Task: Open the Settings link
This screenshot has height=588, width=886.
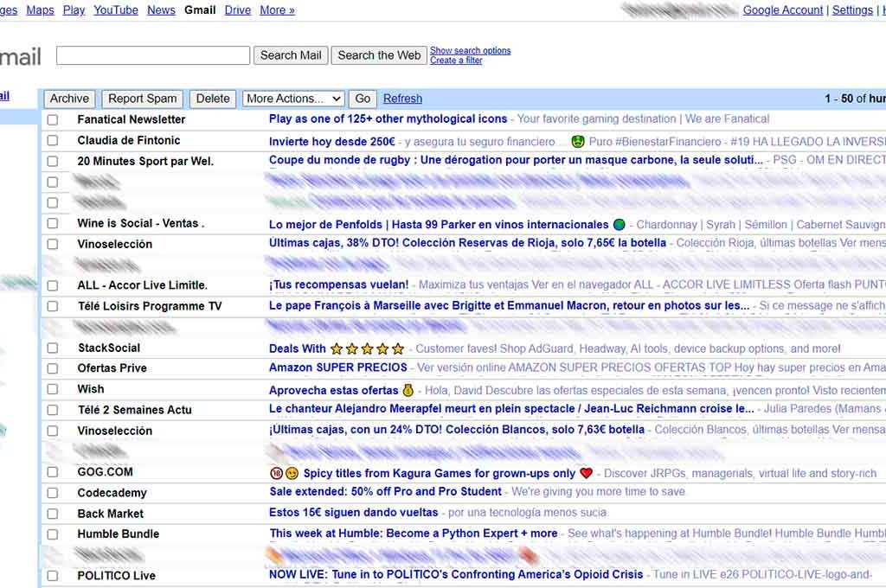Action: 852,10
